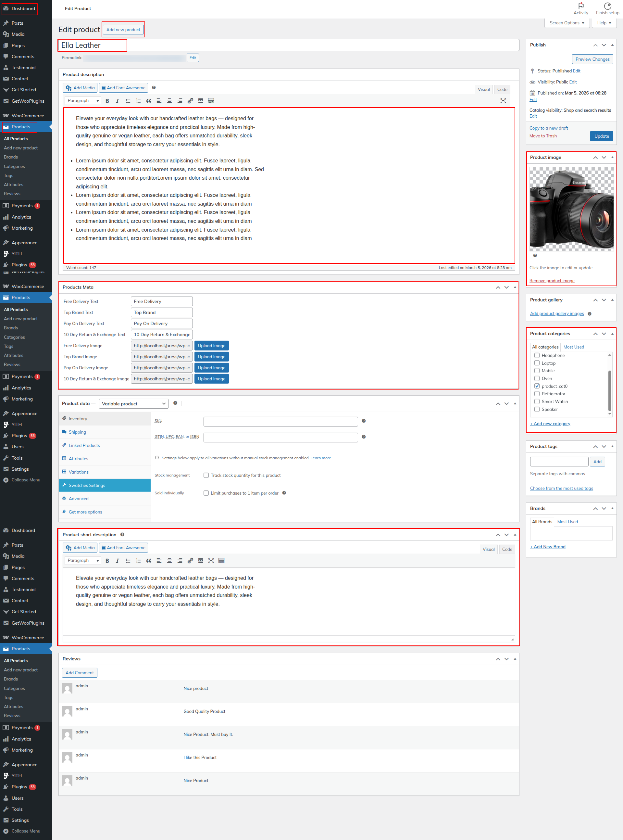Toggle fullscreen editor in product description

coord(503,101)
